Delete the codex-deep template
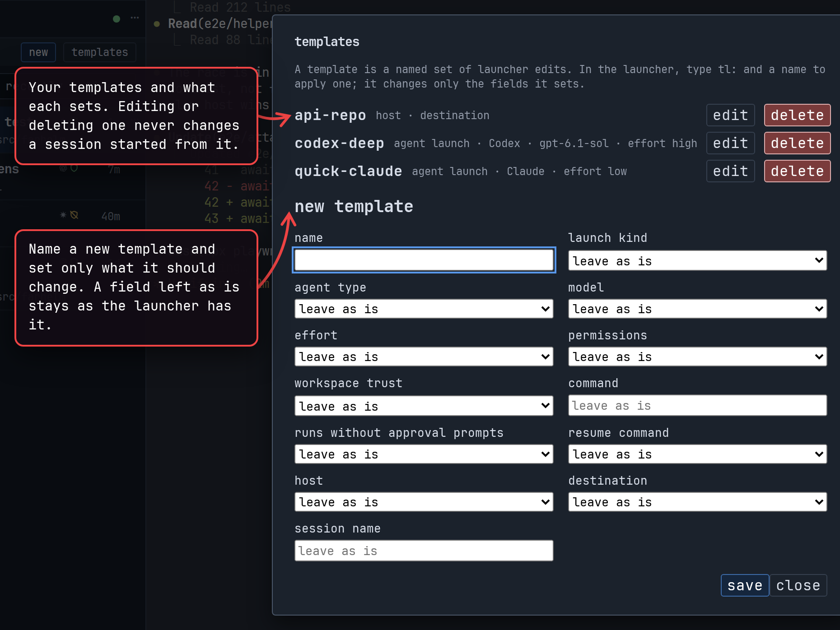 (x=797, y=143)
